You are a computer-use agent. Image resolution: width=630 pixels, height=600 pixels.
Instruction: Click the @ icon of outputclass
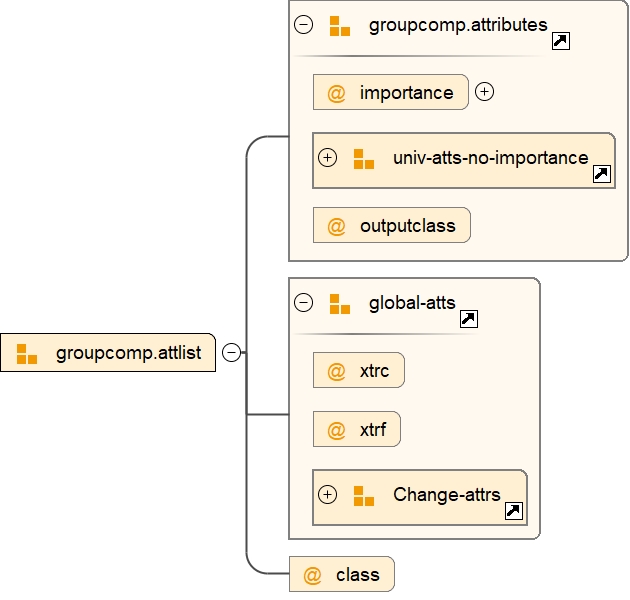336,226
